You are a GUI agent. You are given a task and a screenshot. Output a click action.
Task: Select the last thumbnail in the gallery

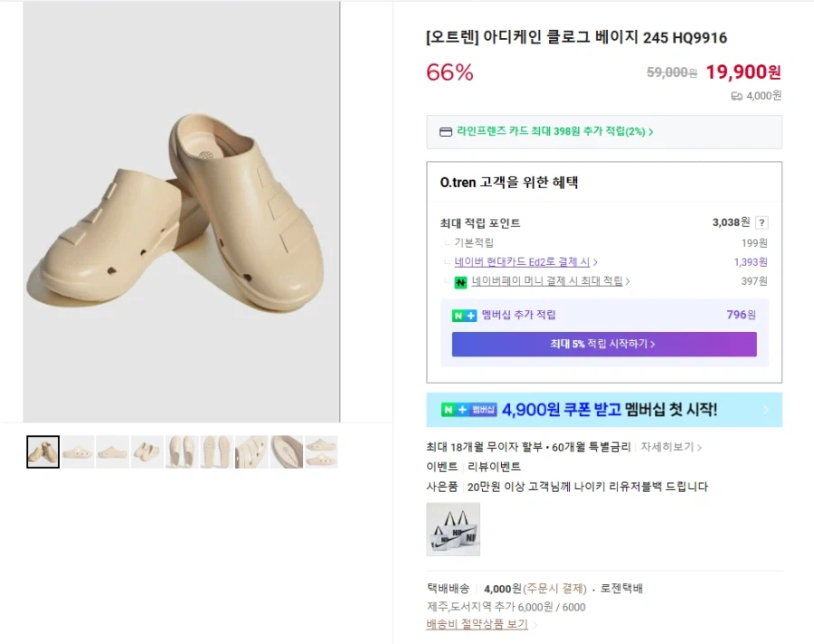click(x=321, y=452)
